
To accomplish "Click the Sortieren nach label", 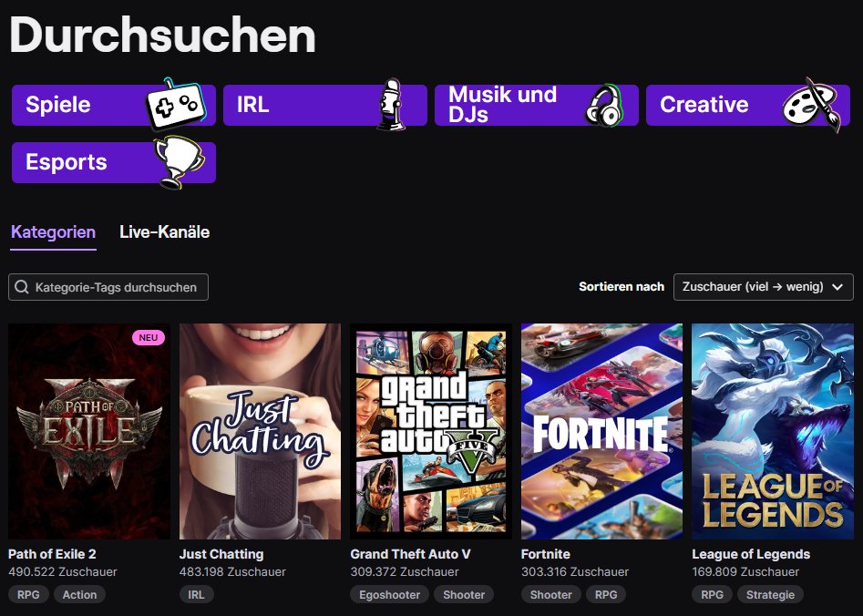I will point(622,287).
